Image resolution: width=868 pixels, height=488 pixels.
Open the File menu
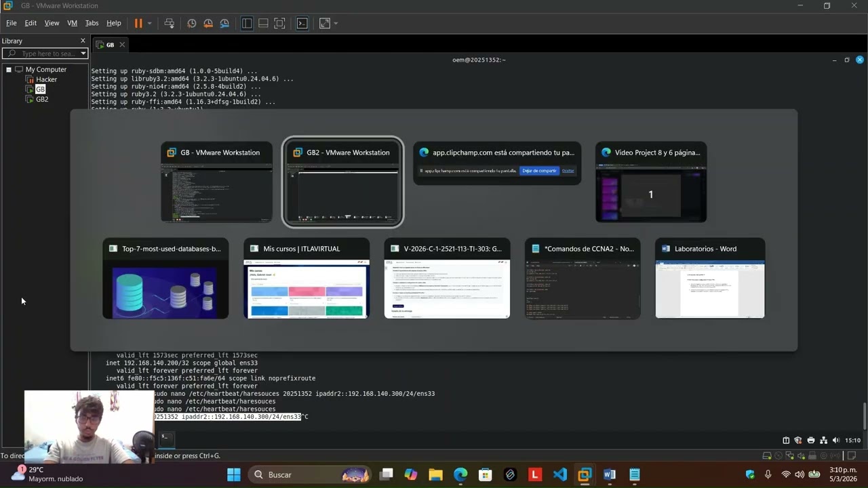pyautogui.click(x=12, y=23)
